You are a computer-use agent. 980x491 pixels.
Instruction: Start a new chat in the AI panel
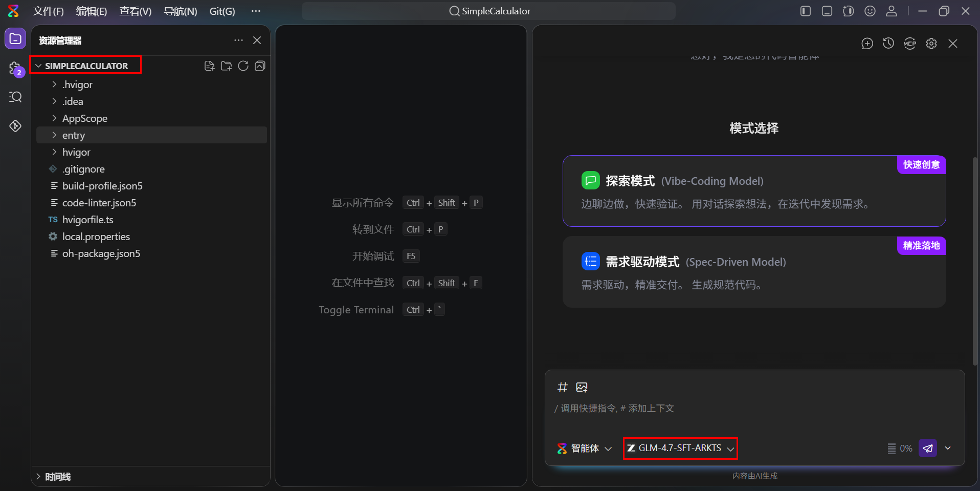[867, 44]
